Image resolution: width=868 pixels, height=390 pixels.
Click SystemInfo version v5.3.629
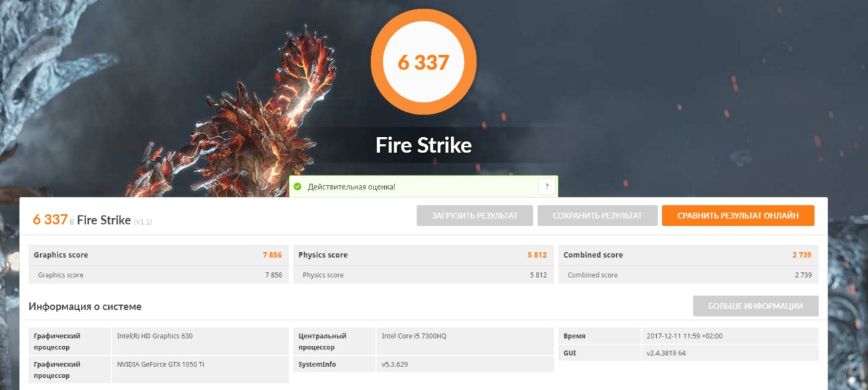(395, 365)
